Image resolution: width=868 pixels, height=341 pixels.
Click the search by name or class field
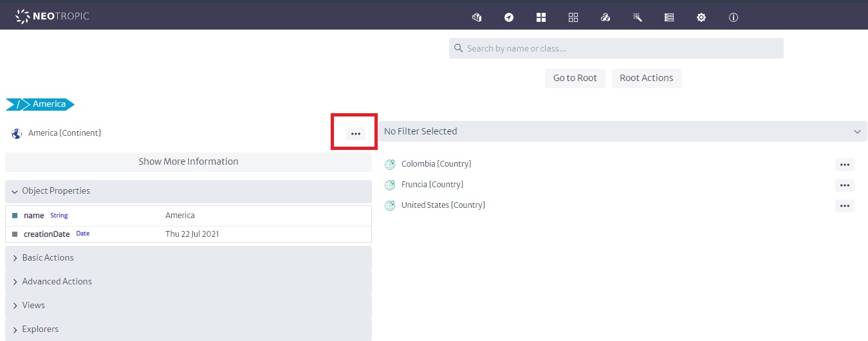click(x=616, y=48)
